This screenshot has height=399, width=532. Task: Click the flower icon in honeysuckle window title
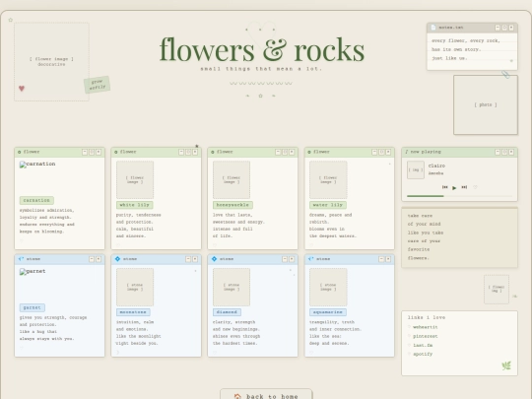pos(213,152)
